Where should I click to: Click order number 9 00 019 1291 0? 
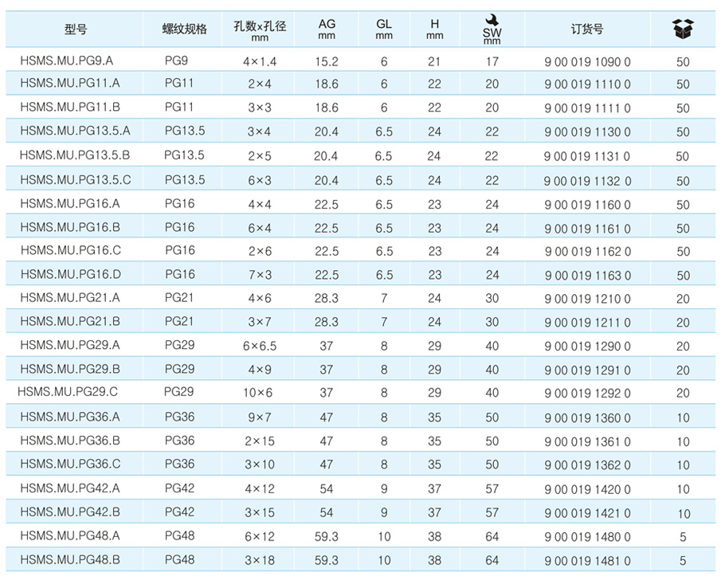coord(587,370)
